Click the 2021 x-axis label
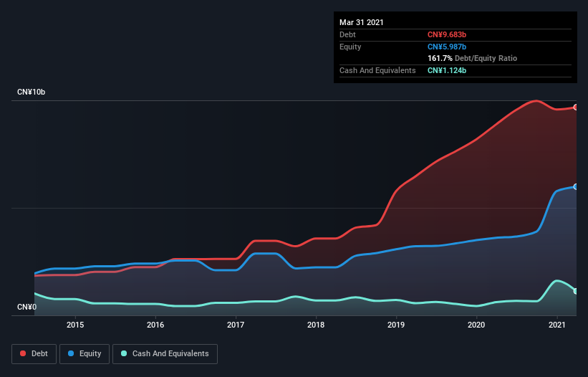The image size is (588, 377). (x=557, y=325)
